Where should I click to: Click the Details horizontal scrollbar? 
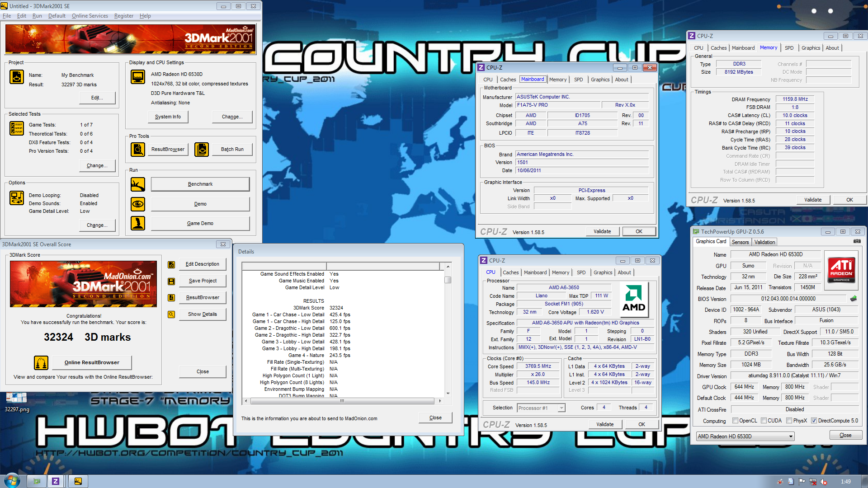click(x=342, y=401)
